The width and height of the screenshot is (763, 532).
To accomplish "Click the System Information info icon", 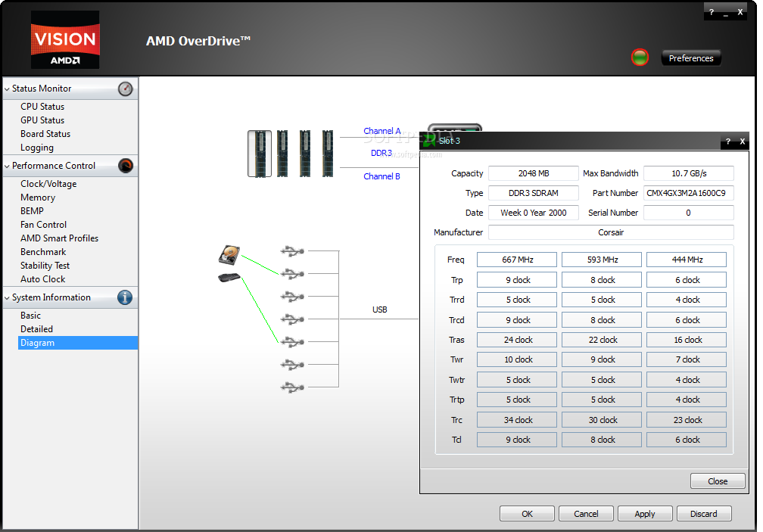I will coord(125,297).
